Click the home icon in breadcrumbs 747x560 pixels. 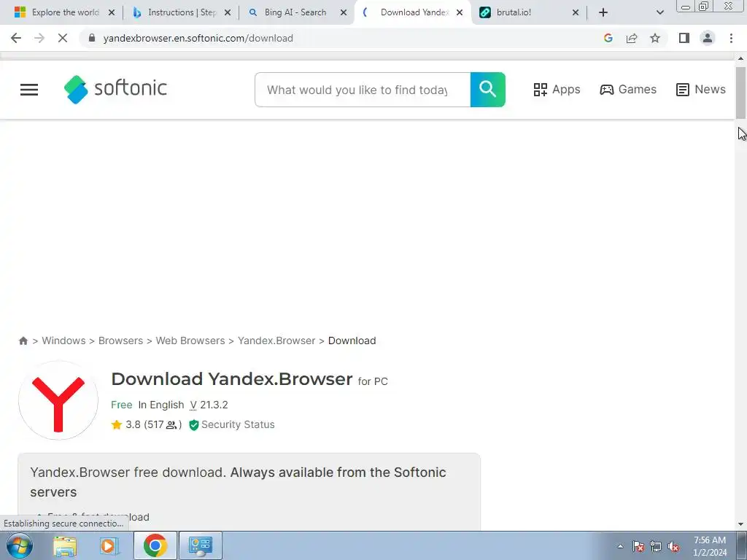[23, 341]
